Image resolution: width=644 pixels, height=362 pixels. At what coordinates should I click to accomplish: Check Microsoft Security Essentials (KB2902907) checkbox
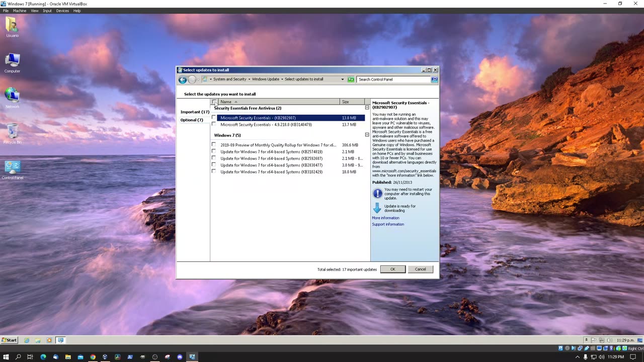214,118
